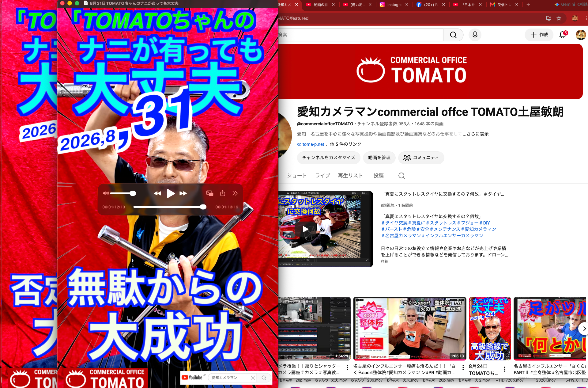Viewport: 588px width, 388px height.
Task: Click the install app icon in address bar
Action: [x=548, y=18]
